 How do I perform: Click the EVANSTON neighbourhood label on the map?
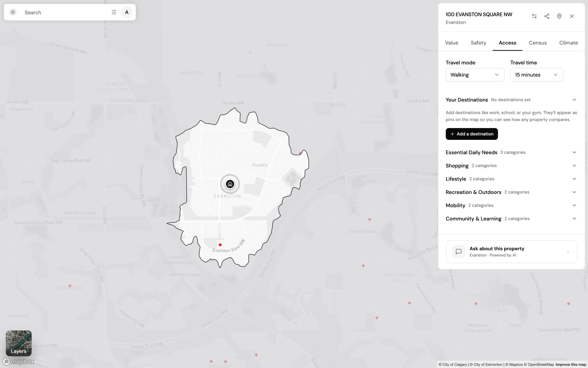point(227,196)
